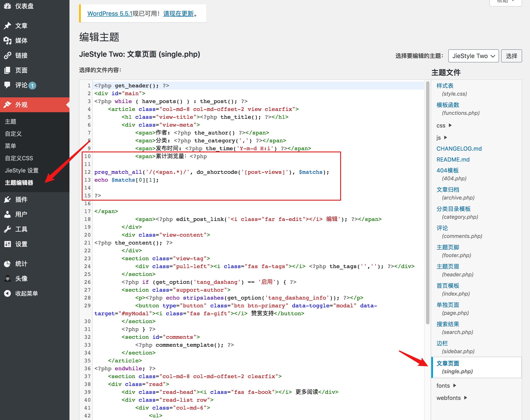
Task: Click the Pages (页面) sidebar icon
Action: (x=7, y=71)
